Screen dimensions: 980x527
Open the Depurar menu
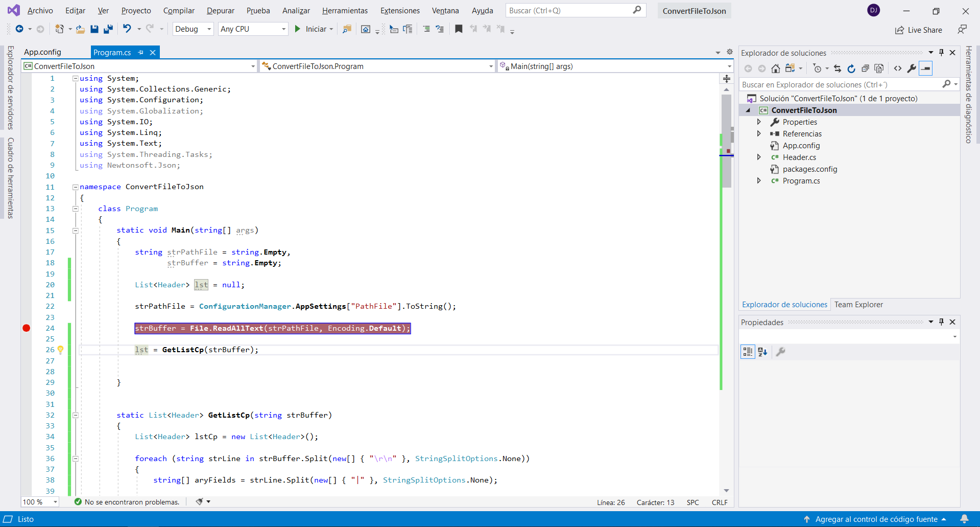(220, 11)
